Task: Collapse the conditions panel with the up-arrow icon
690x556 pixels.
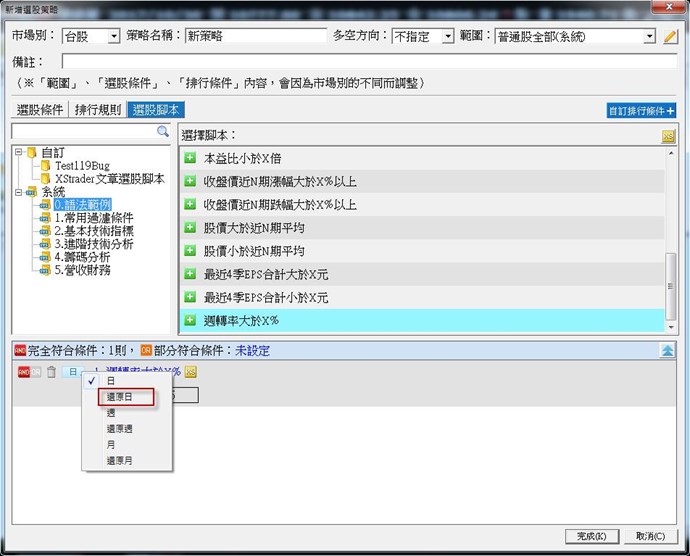Action: click(667, 351)
